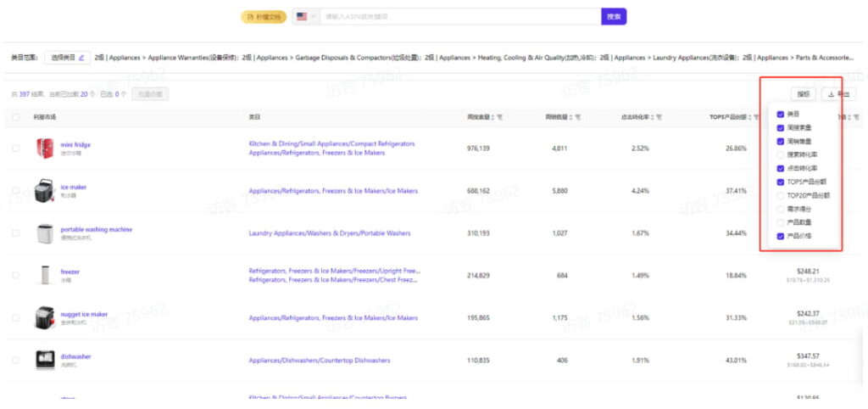The height and width of the screenshot is (409, 868).
Task: Tick the 需求得分 checkbox in the column list
Action: coord(781,209)
